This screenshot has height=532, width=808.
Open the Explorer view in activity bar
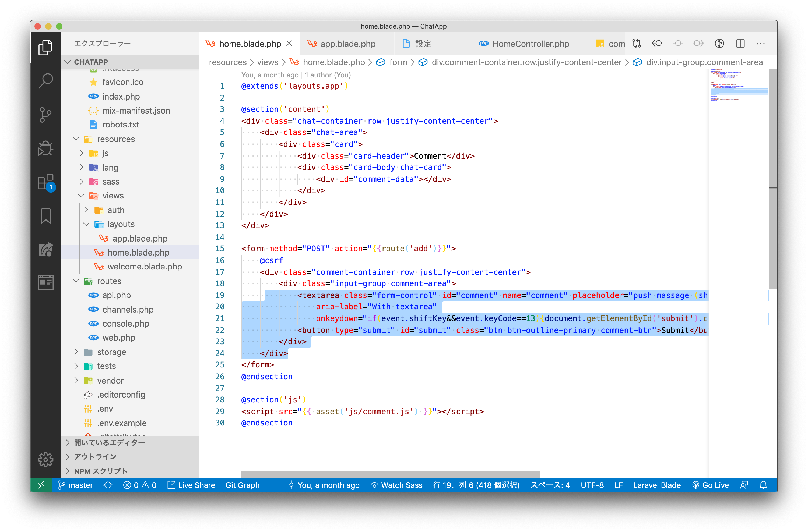tap(45, 47)
